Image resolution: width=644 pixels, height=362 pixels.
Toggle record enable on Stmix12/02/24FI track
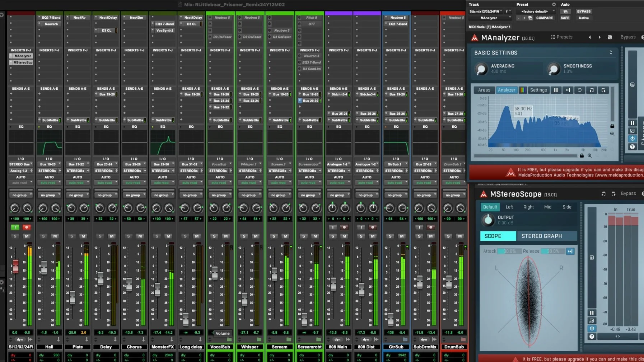click(27, 227)
